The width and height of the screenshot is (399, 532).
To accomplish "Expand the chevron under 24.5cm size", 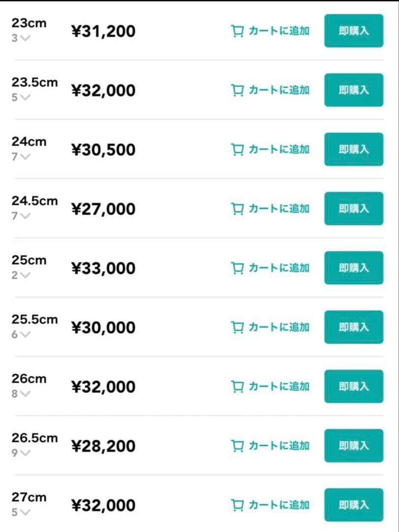I will tap(25, 216).
